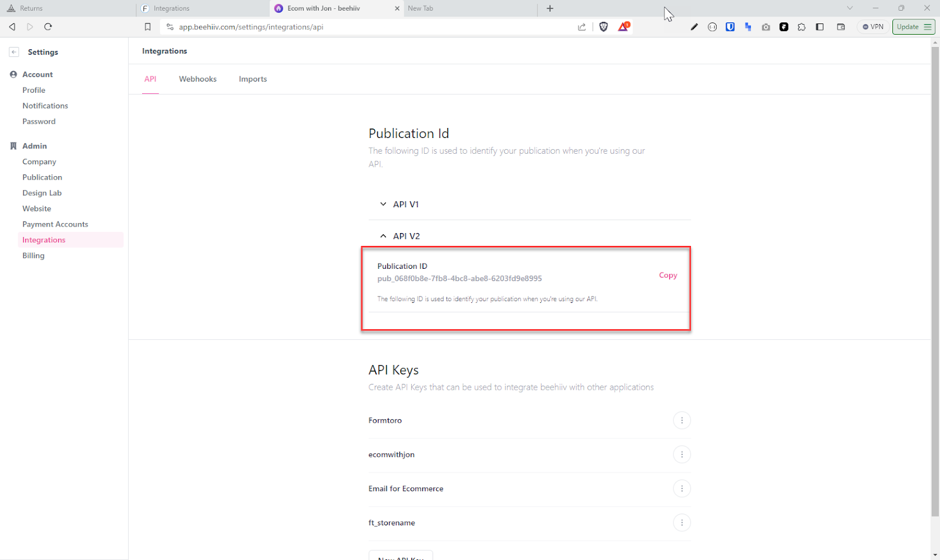Open the share page icon in address bar

[582, 27]
